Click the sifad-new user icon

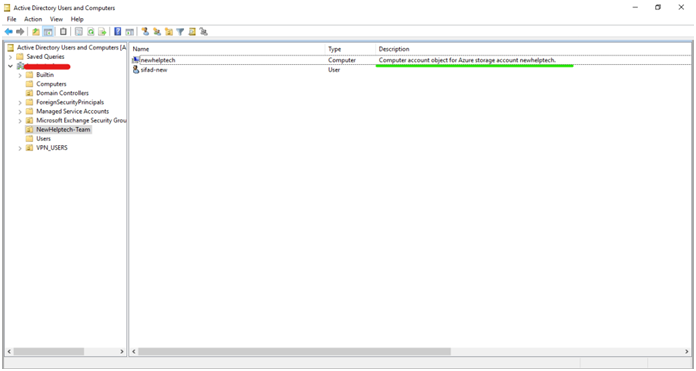pos(136,70)
